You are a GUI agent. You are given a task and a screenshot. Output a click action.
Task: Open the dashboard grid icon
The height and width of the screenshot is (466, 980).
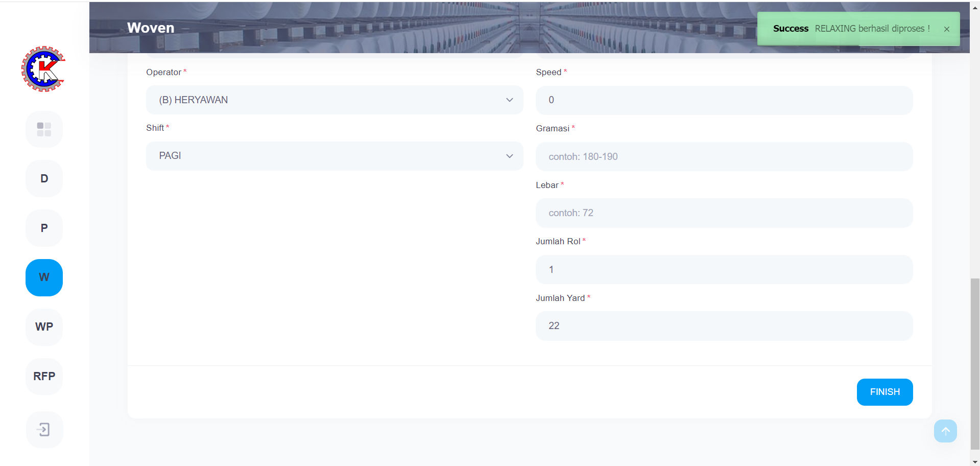44,129
